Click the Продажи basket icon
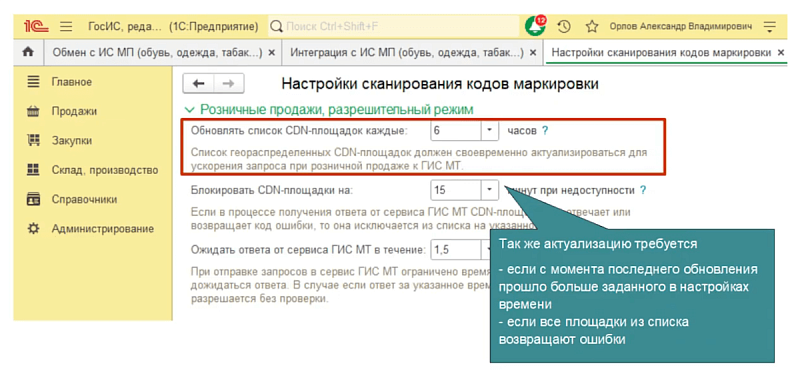Viewport: 800px width, 382px height. [x=33, y=111]
